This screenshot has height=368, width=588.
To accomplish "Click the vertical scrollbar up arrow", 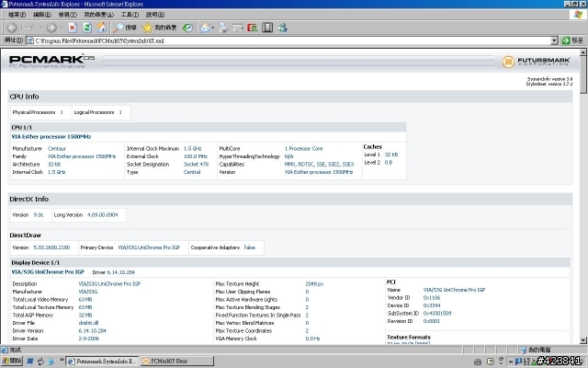I will pos(583,52).
